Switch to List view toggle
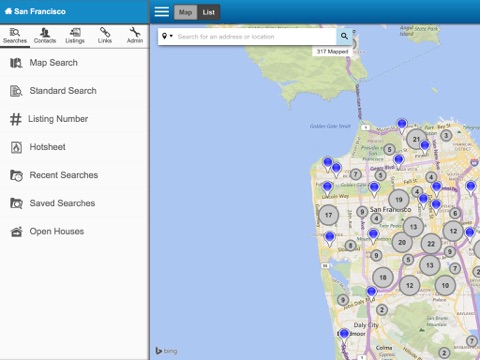480x360 pixels. pos(209,12)
